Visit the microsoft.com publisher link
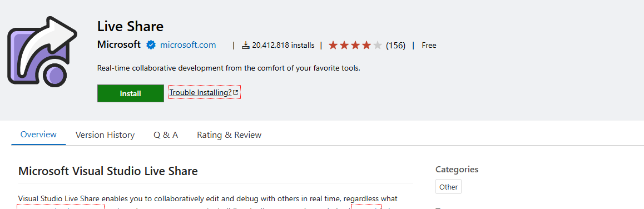 point(188,45)
